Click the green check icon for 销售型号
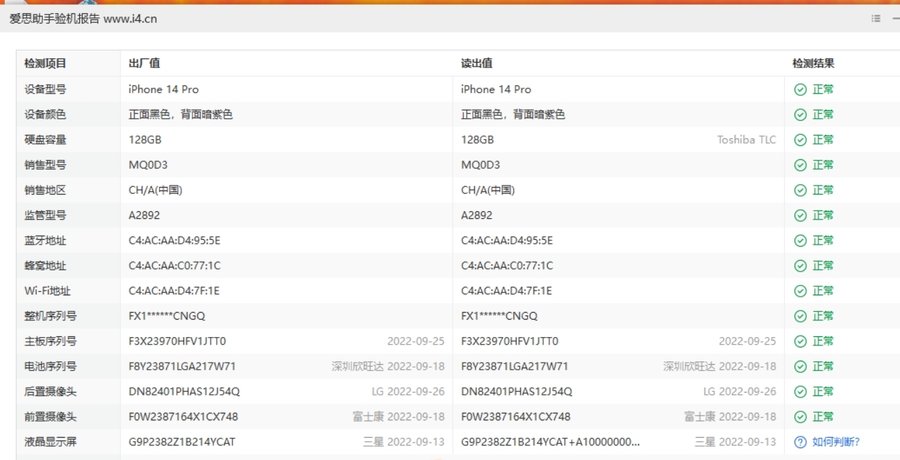This screenshot has height=460, width=900. (800, 165)
